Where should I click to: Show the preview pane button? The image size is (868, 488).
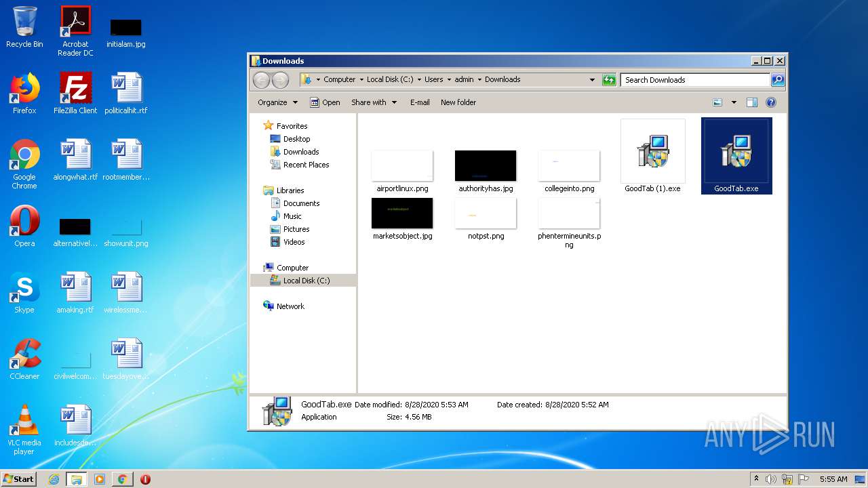[x=751, y=102]
